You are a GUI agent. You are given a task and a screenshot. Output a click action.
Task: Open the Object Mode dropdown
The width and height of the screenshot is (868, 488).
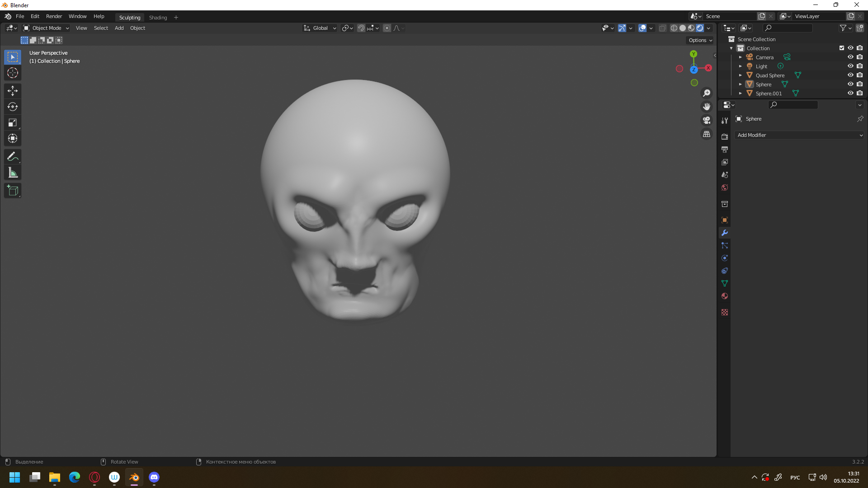[46, 28]
